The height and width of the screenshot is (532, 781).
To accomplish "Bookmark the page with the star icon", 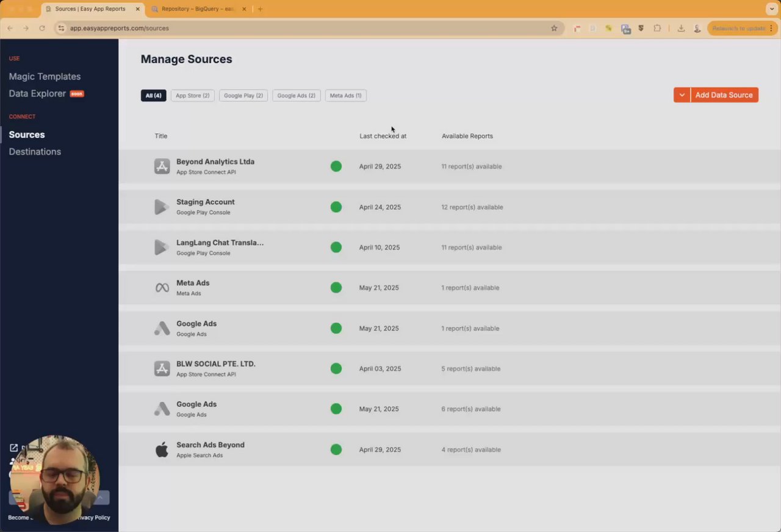I will (554, 28).
